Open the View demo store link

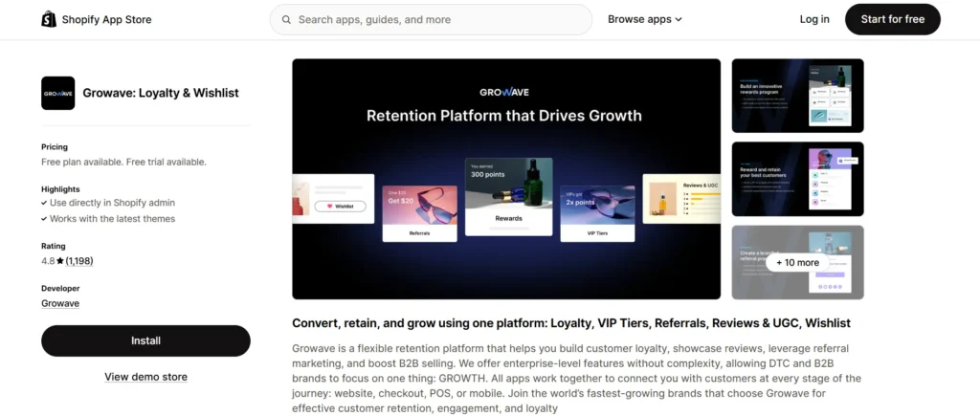(x=145, y=377)
